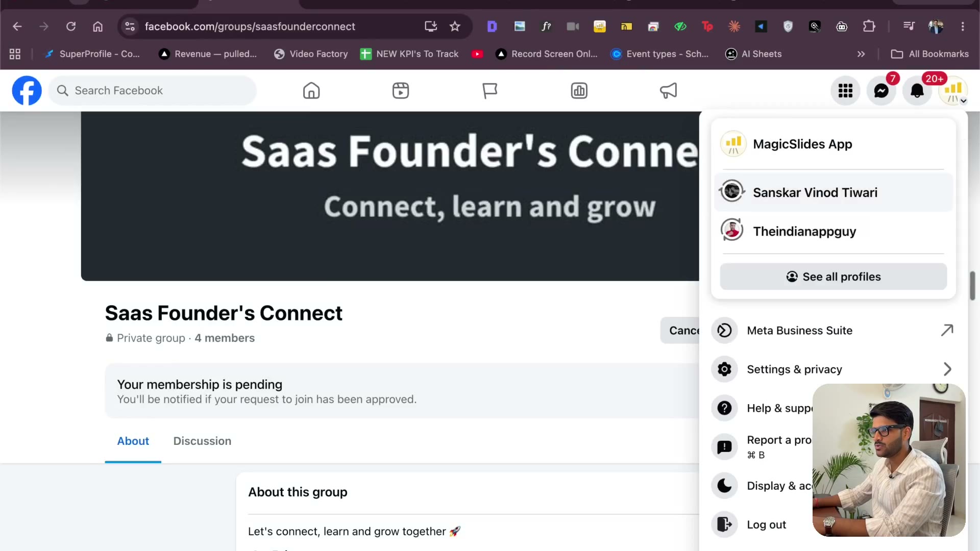This screenshot has width=980, height=551.
Task: Open the AI Sheets bookmark
Action: (754, 54)
